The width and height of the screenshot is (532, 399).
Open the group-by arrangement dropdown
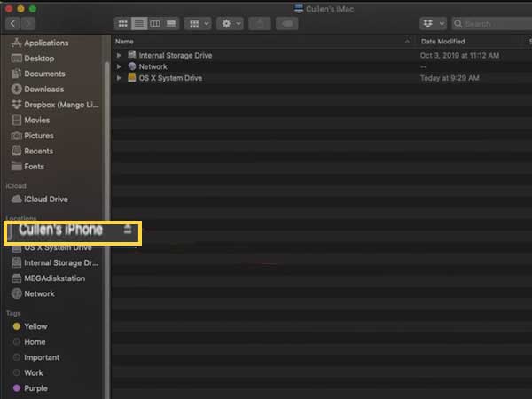point(198,24)
